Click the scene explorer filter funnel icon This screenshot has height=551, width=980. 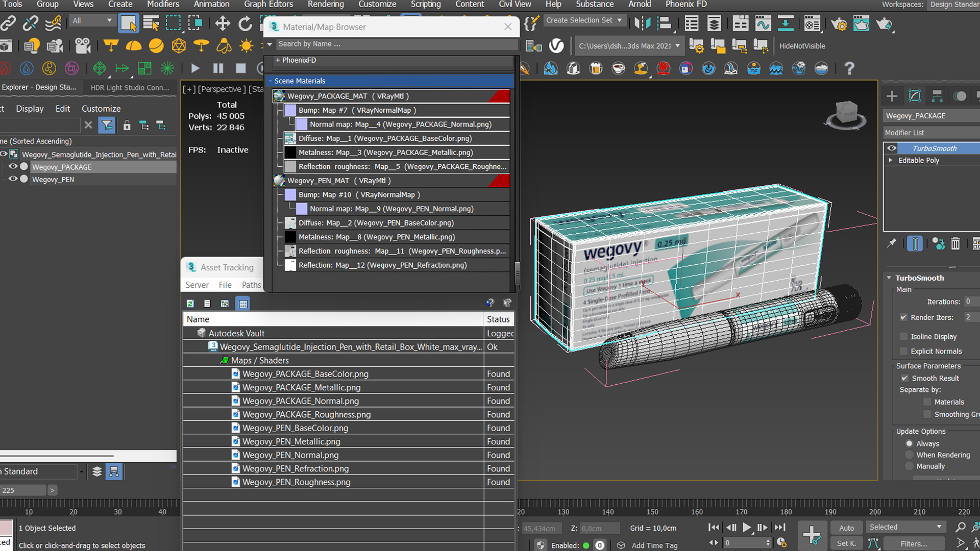pyautogui.click(x=107, y=125)
